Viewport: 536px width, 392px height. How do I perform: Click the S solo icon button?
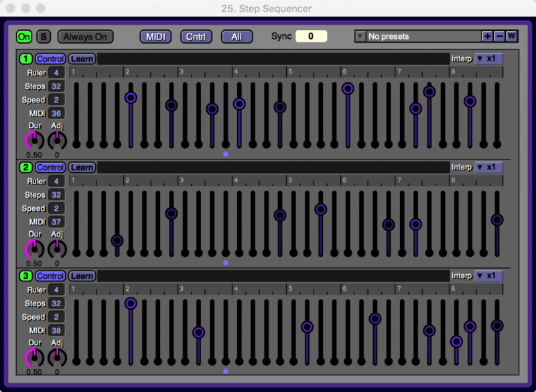click(44, 37)
